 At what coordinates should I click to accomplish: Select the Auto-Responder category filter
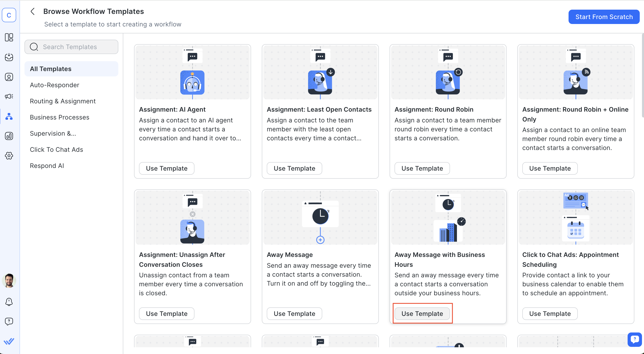(x=54, y=85)
